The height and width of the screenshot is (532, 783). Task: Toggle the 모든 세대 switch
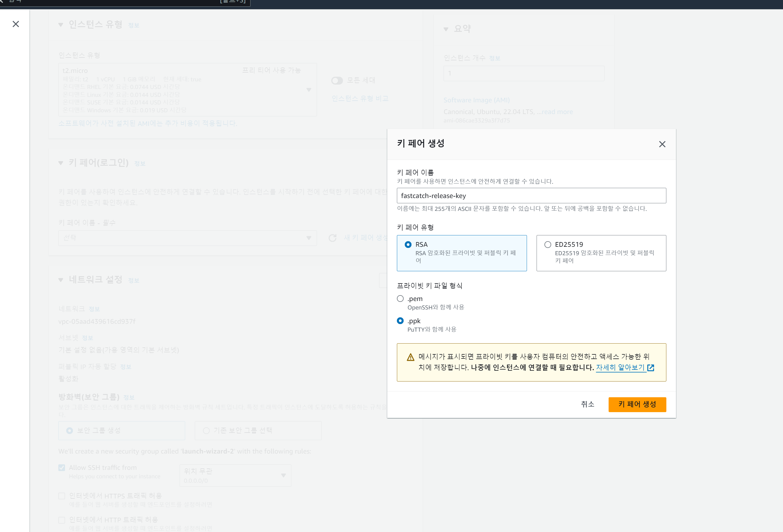click(x=337, y=80)
